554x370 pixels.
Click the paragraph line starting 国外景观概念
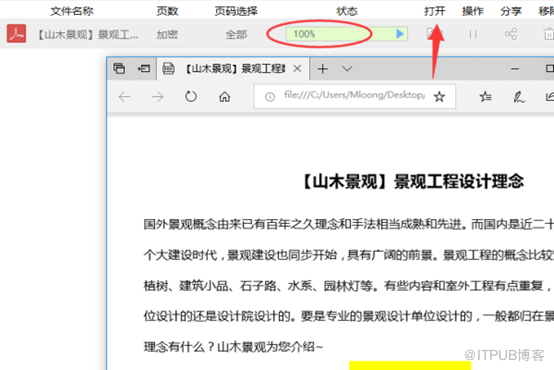click(x=349, y=224)
